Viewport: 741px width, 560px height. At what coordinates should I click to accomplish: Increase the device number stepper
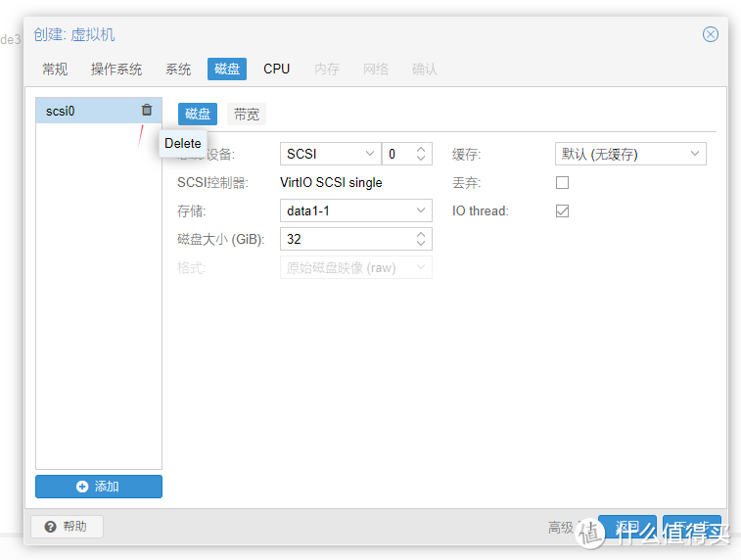(421, 150)
